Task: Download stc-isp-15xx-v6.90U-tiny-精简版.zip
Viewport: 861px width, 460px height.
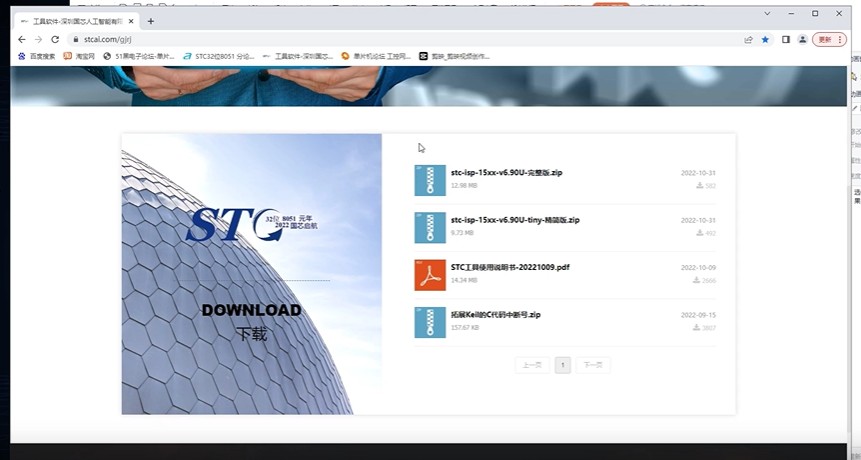Action: [x=515, y=220]
